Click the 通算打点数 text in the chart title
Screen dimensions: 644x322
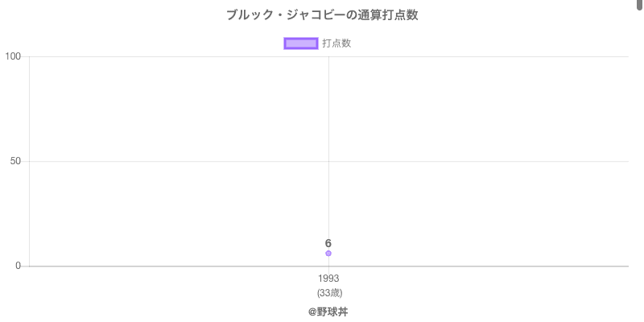(x=383, y=15)
